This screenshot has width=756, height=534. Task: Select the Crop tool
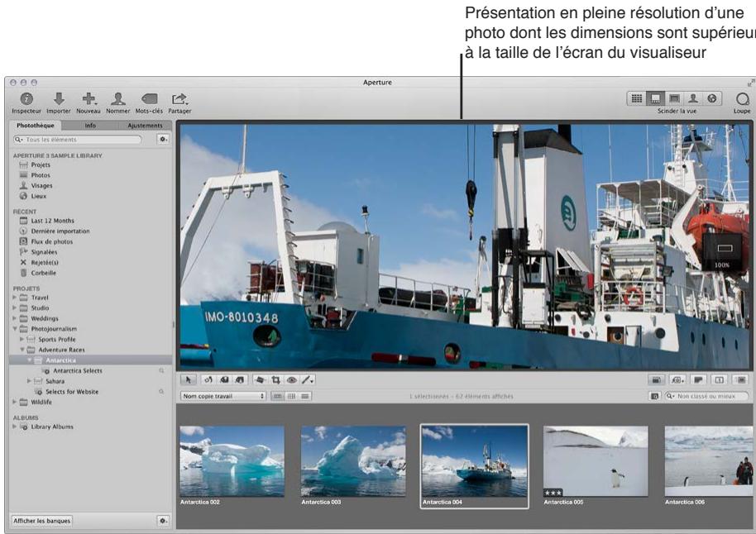tap(275, 379)
